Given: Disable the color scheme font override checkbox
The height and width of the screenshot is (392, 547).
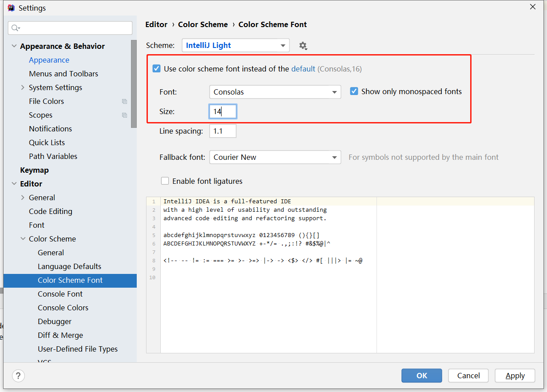Looking at the screenshot, I should click(x=156, y=68).
